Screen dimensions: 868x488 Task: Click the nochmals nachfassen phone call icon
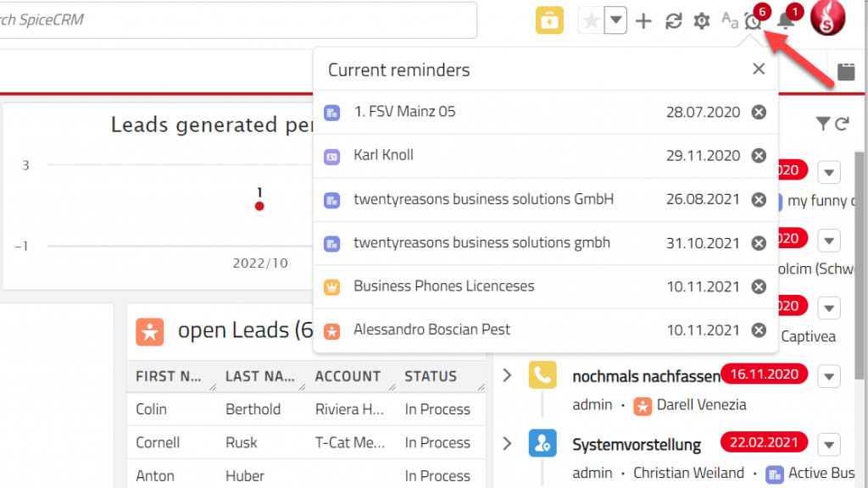click(x=542, y=375)
